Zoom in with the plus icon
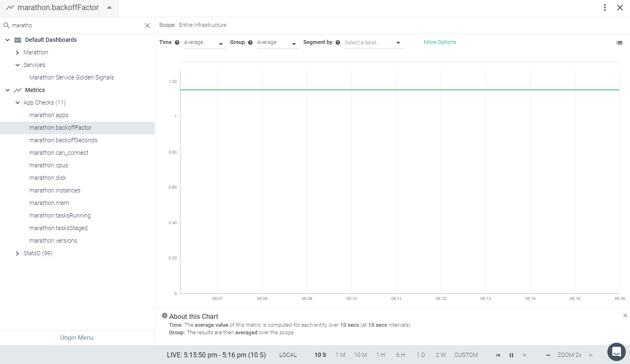This screenshot has width=630, height=364. click(591, 355)
